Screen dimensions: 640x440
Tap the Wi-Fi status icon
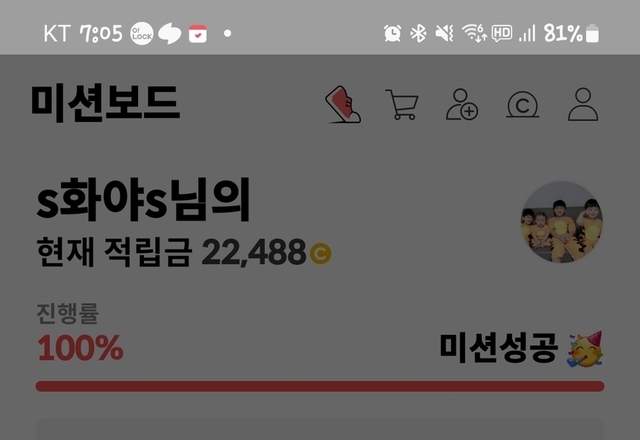(474, 33)
